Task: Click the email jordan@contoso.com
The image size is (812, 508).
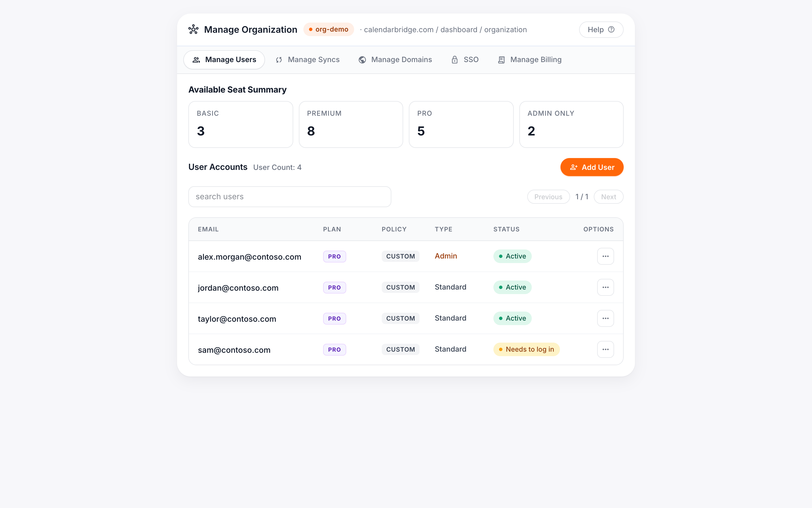Action: tap(238, 288)
